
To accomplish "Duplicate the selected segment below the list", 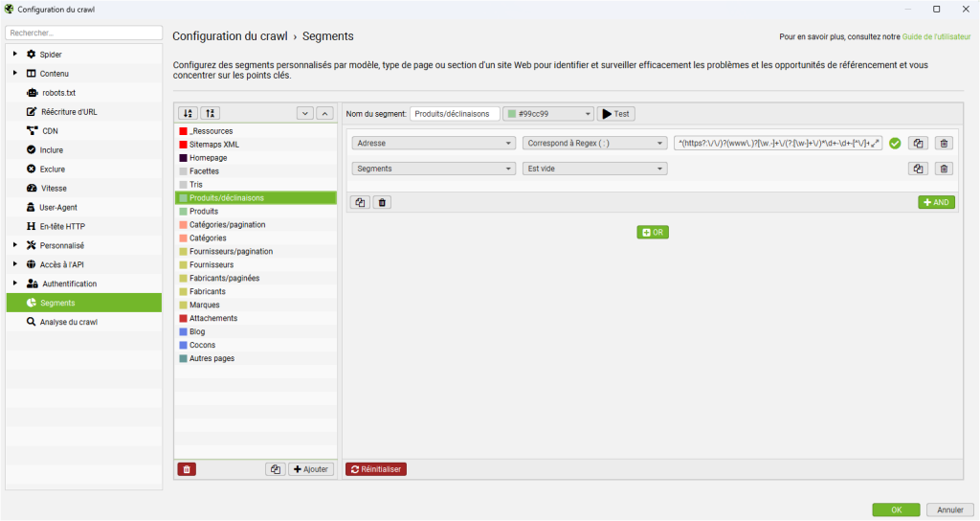I will [276, 469].
